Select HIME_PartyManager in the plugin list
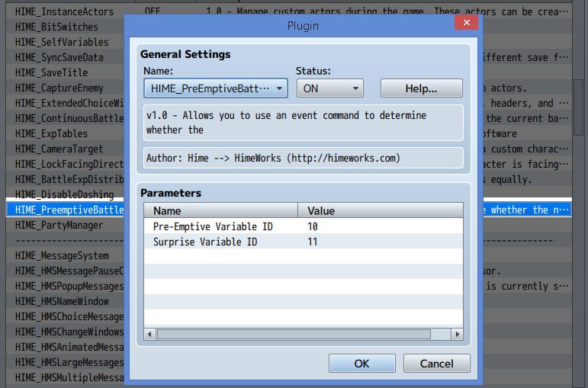This screenshot has height=388, width=588. [x=59, y=225]
